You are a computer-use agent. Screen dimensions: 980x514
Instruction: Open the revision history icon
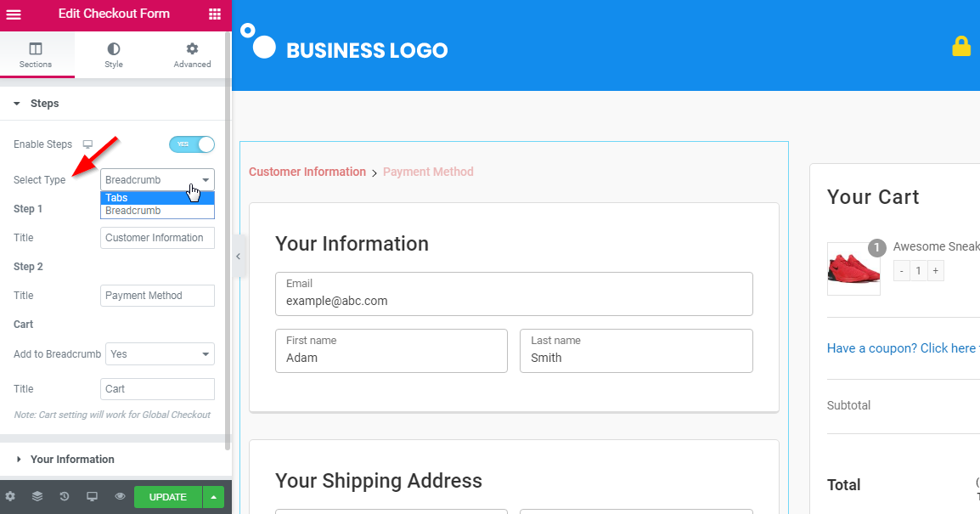pos(65,496)
